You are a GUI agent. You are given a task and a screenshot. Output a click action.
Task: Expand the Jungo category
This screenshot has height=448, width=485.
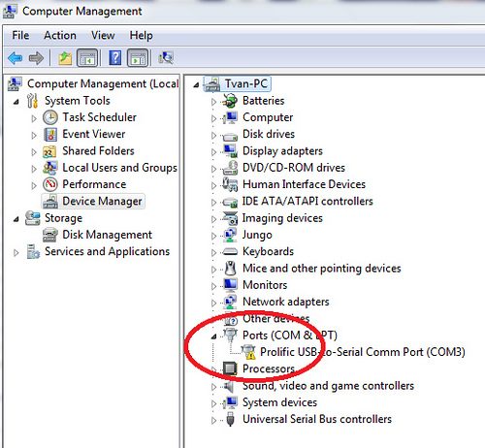(x=213, y=236)
